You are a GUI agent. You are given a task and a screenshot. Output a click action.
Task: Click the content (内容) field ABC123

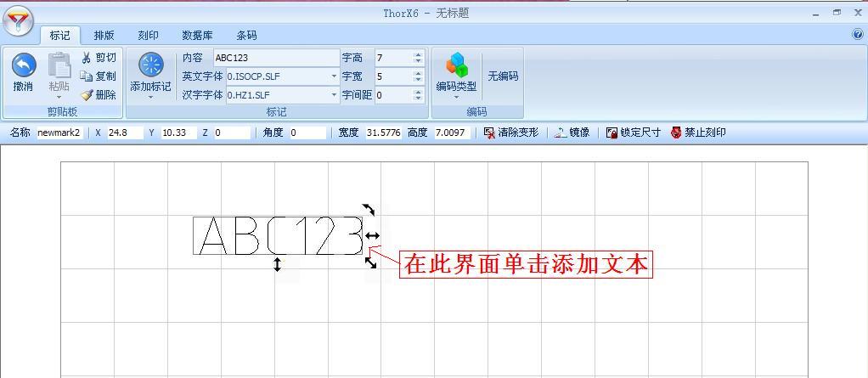pyautogui.click(x=276, y=58)
